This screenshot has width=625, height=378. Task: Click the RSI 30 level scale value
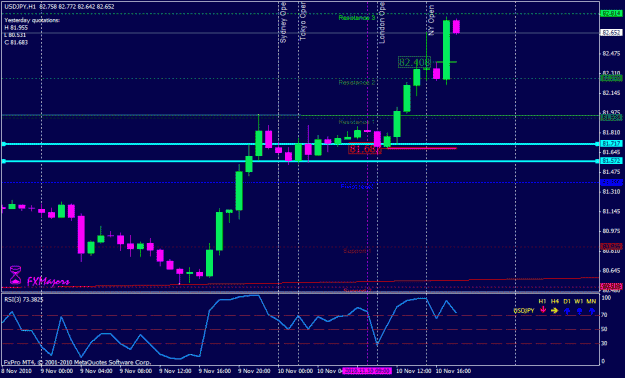tap(604, 343)
